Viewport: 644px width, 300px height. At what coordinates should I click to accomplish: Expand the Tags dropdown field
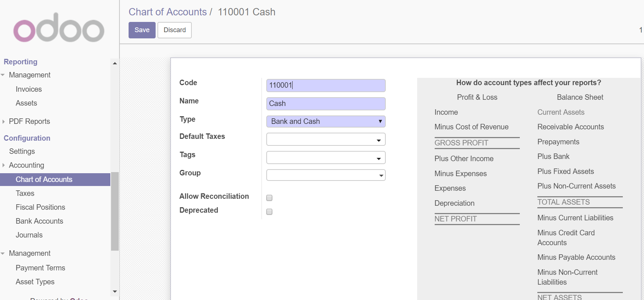[x=325, y=158]
